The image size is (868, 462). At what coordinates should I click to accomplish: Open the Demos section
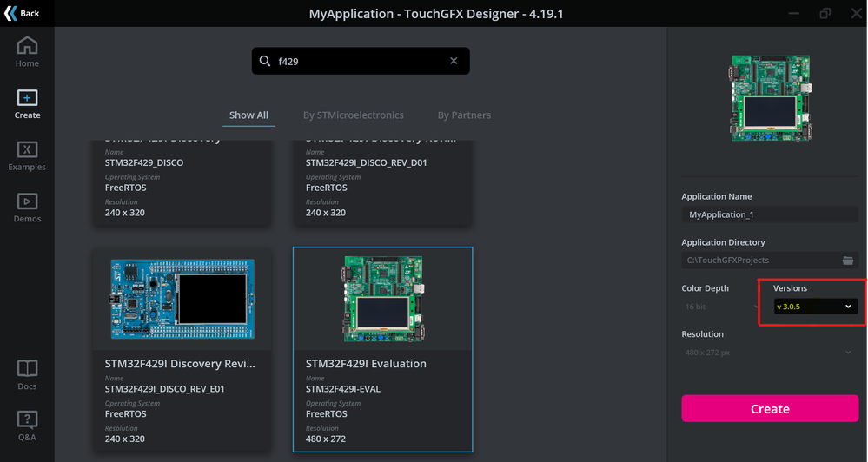(27, 208)
